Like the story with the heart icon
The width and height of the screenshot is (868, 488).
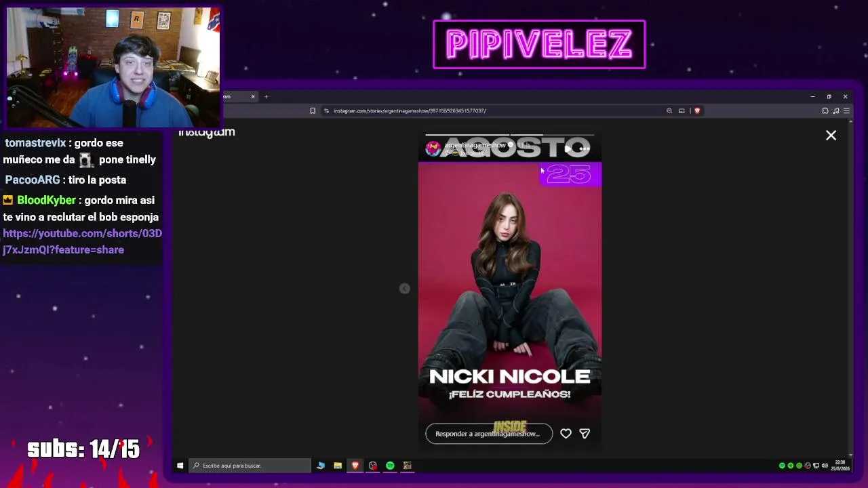coord(566,434)
